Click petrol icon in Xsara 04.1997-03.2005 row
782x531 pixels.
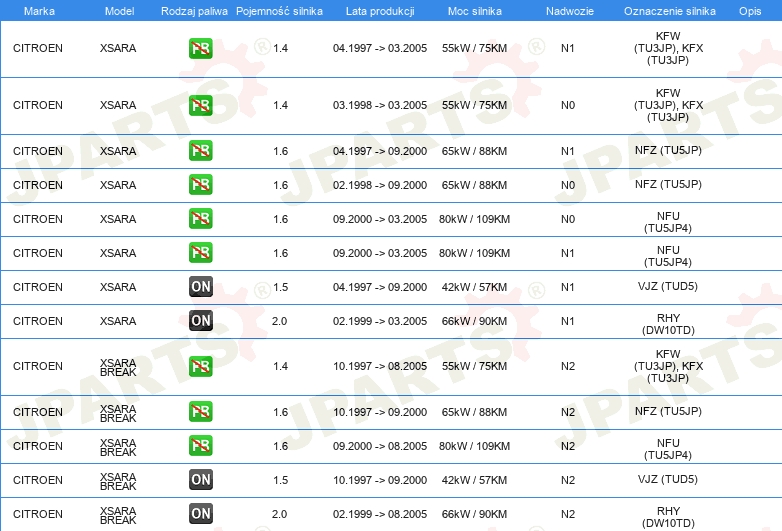click(200, 48)
